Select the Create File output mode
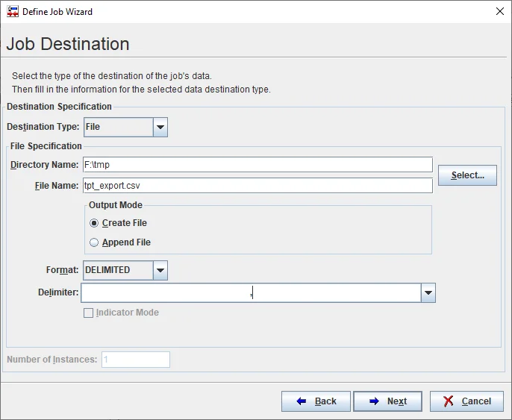The image size is (512, 420). point(94,223)
